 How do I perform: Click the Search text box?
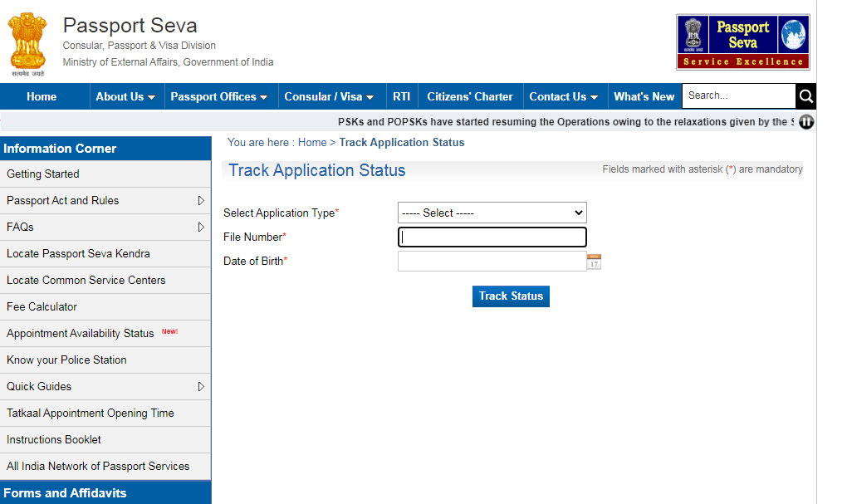(x=737, y=95)
